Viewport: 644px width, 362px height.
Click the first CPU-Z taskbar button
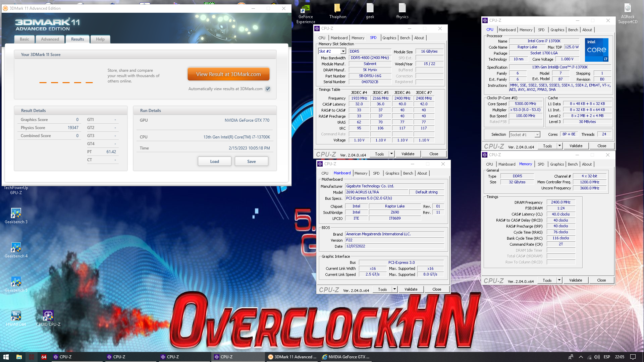(x=77, y=357)
